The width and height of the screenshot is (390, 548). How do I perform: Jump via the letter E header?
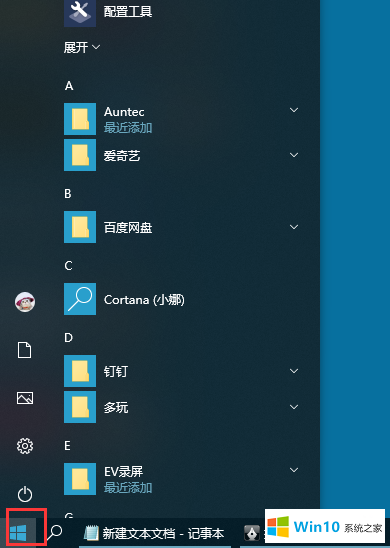coord(67,446)
